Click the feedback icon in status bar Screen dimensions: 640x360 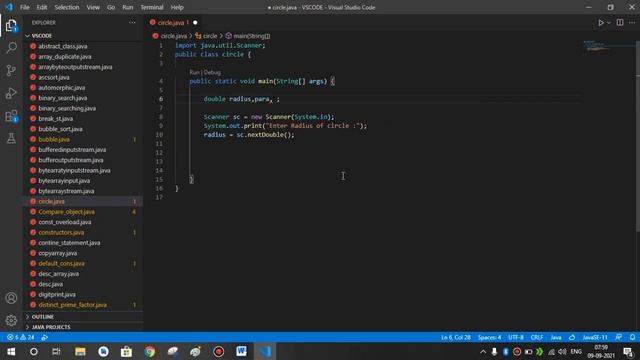(x=619, y=338)
